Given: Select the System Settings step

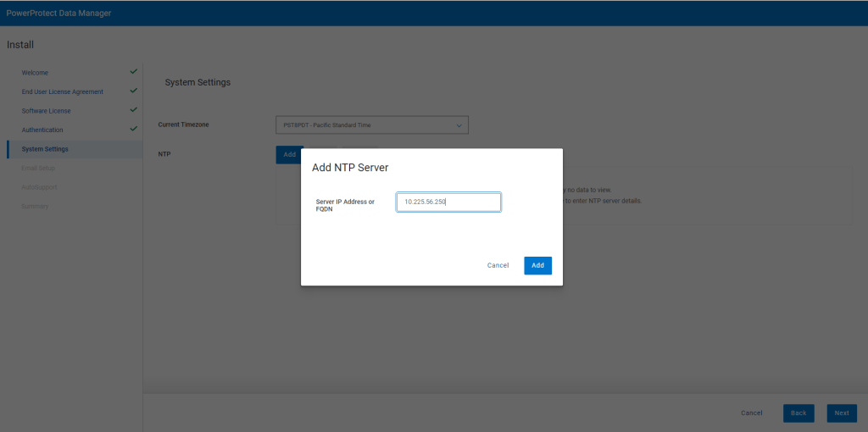Looking at the screenshot, I should [45, 149].
